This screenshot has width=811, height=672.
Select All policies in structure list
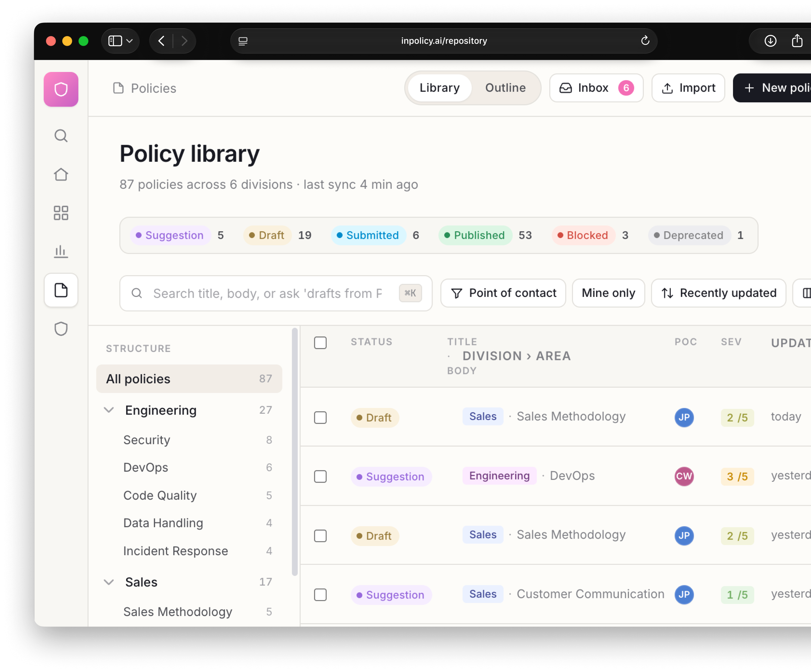click(189, 379)
